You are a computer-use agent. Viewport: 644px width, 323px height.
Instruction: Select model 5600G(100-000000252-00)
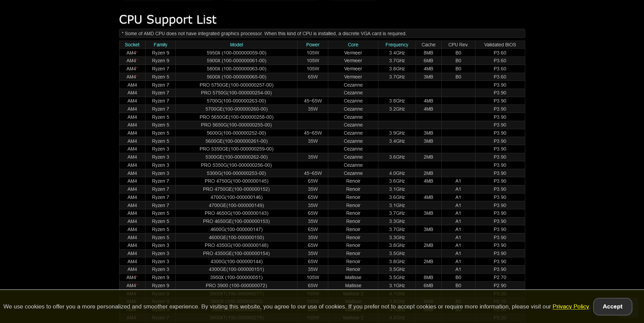pyautogui.click(x=237, y=133)
